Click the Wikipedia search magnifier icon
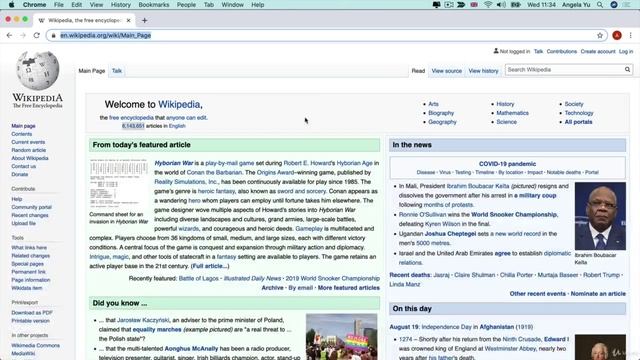640x360 pixels. (x=627, y=70)
